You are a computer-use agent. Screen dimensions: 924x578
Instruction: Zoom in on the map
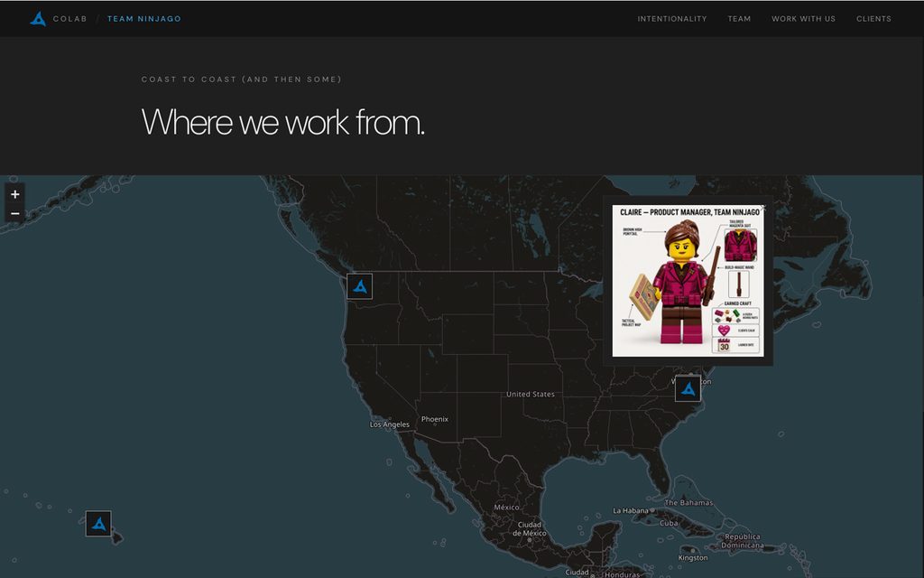point(15,194)
